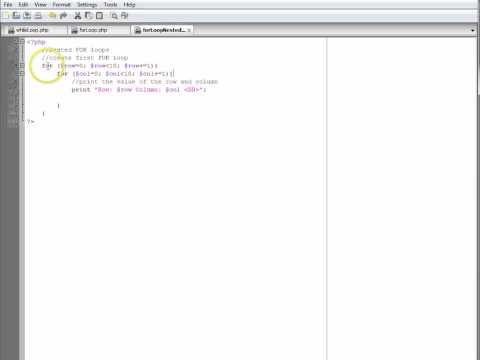
Task: Click the outer loop closing brace
Action: coord(43,114)
